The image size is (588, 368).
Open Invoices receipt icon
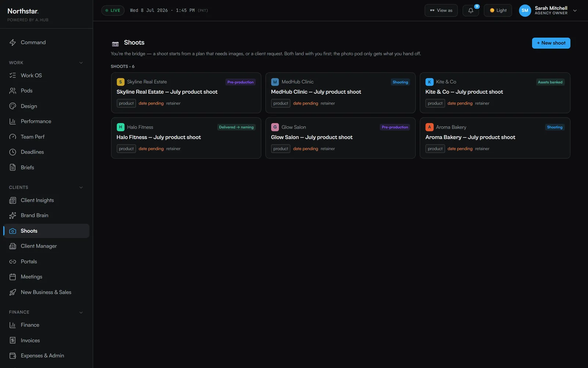coord(12,340)
